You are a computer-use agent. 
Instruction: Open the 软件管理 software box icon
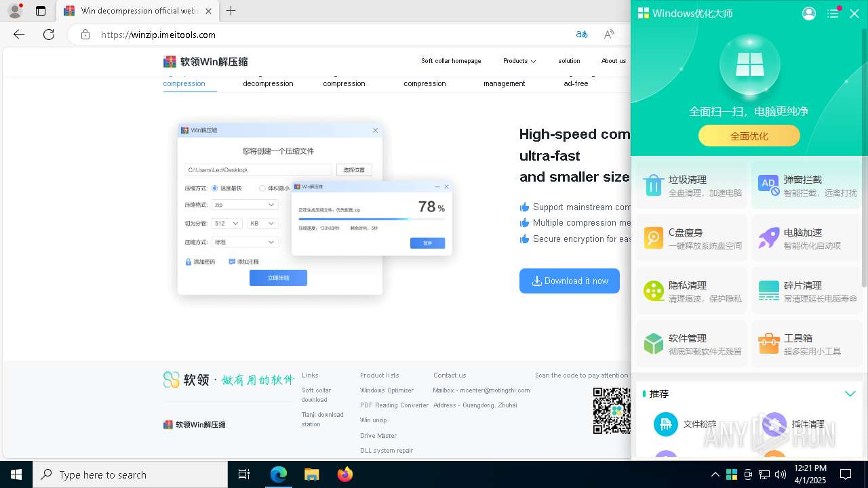(653, 344)
